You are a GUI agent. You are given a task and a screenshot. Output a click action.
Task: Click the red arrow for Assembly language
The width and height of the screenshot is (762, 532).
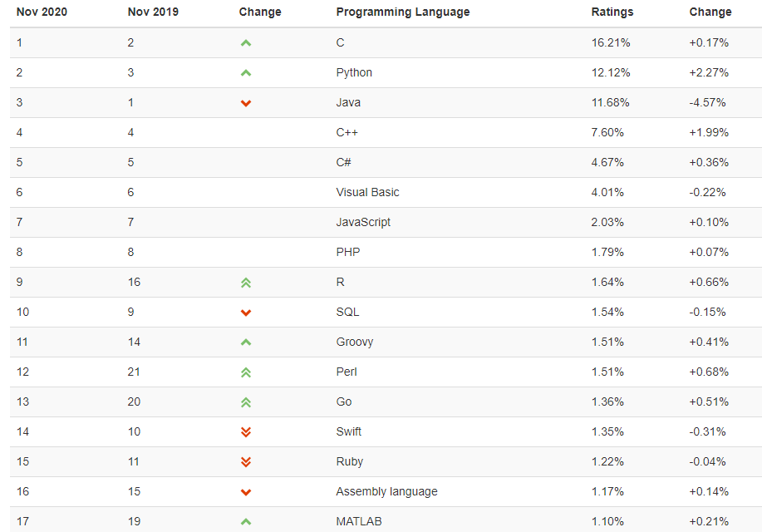pyautogui.click(x=246, y=492)
